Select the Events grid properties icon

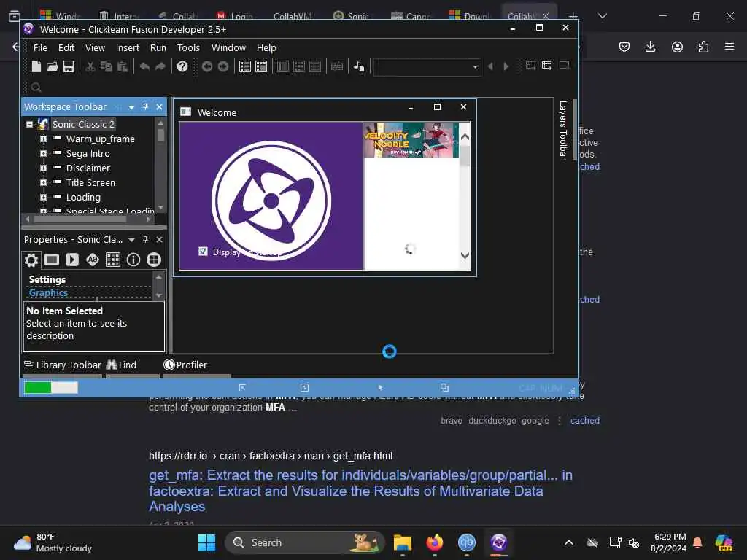click(113, 260)
